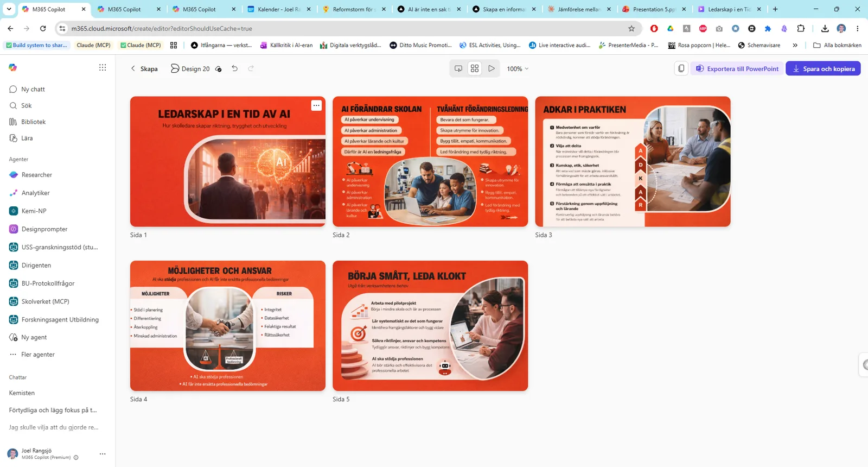Viewport: 868px width, 467px height.
Task: Open the apps grid dots icon
Action: point(103,67)
